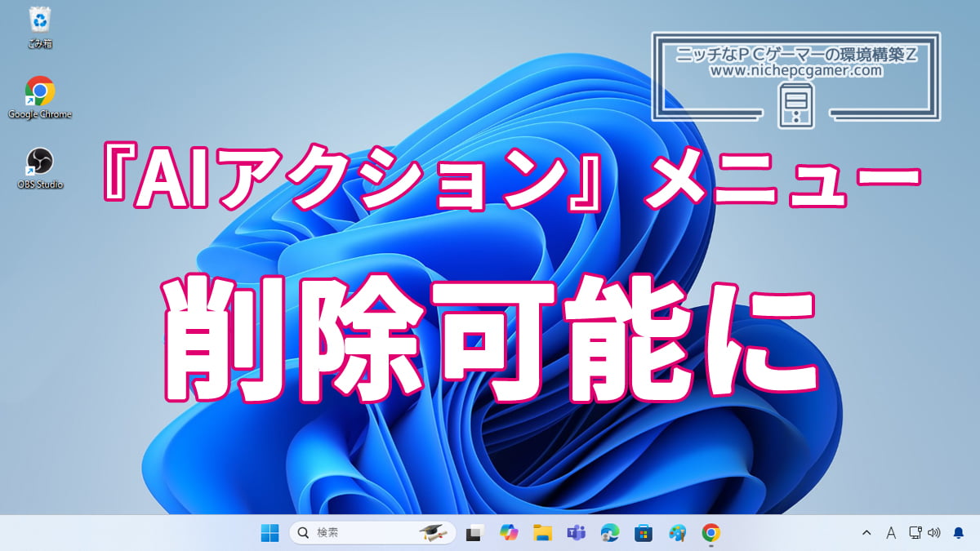Viewport: 980px width, 551px height.
Task: Launch Copilot from the taskbar
Action: pyautogui.click(x=509, y=533)
